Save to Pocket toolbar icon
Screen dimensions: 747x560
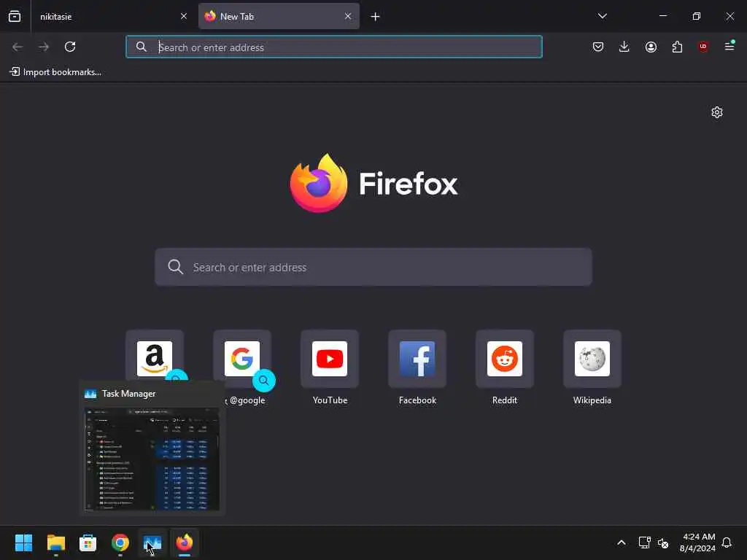point(598,47)
